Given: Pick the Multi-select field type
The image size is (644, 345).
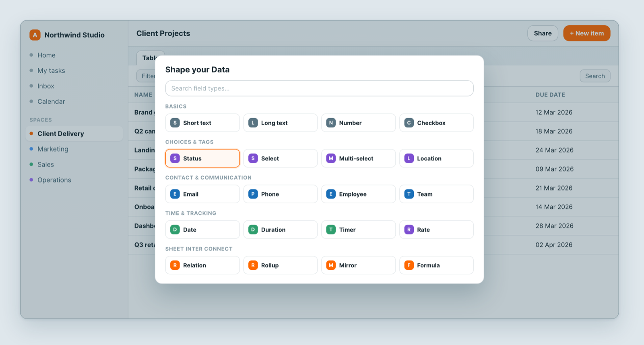Looking at the screenshot, I should pos(358,158).
